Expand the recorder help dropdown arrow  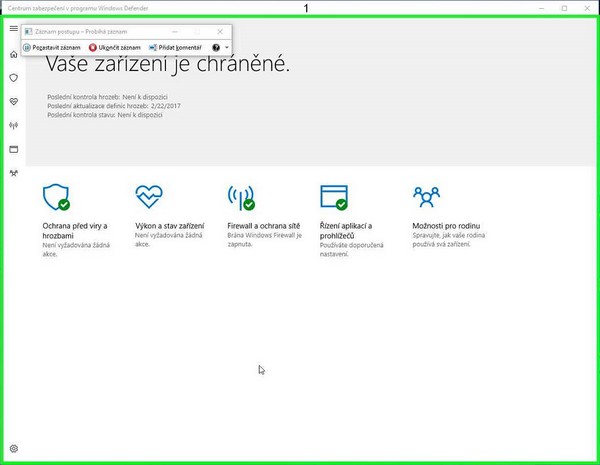click(227, 47)
